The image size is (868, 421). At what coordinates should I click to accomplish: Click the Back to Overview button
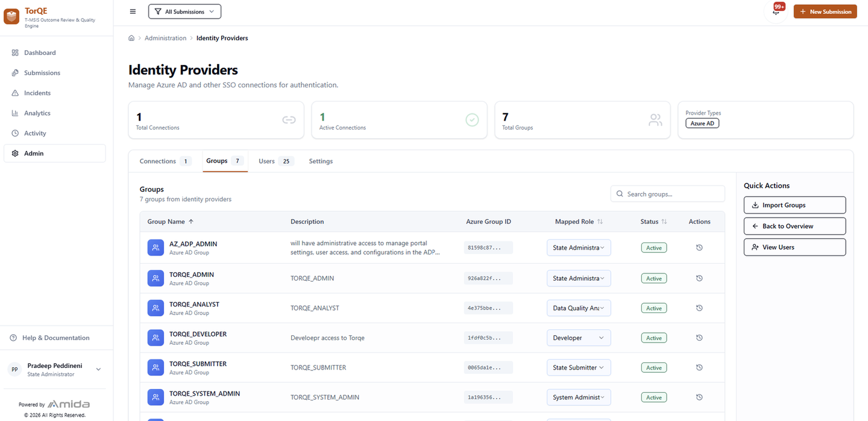coord(794,226)
